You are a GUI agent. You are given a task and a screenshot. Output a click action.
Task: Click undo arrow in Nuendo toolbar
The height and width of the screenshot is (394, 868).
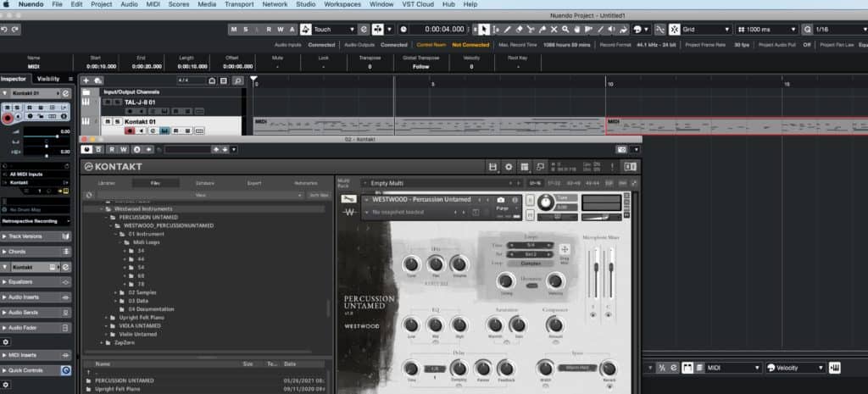pyautogui.click(x=4, y=30)
